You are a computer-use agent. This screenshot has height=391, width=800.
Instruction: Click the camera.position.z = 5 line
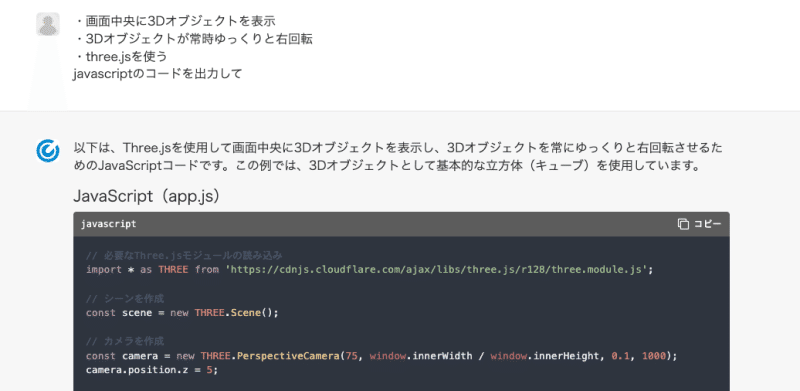click(152, 370)
